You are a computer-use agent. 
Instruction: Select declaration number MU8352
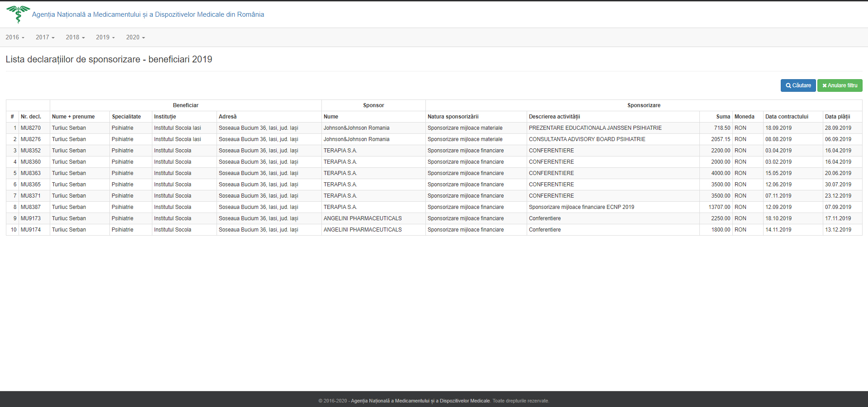[31, 151]
